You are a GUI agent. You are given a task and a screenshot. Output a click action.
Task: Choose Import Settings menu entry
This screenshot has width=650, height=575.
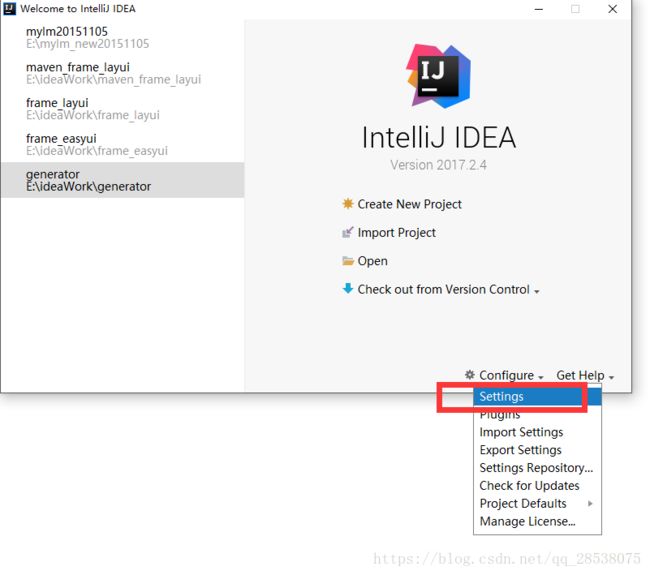537,432
